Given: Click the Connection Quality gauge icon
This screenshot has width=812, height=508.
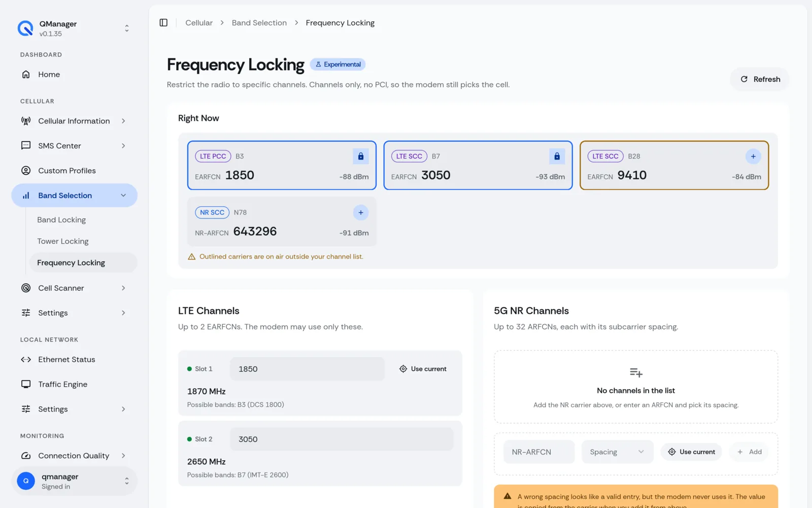Looking at the screenshot, I should tap(26, 456).
